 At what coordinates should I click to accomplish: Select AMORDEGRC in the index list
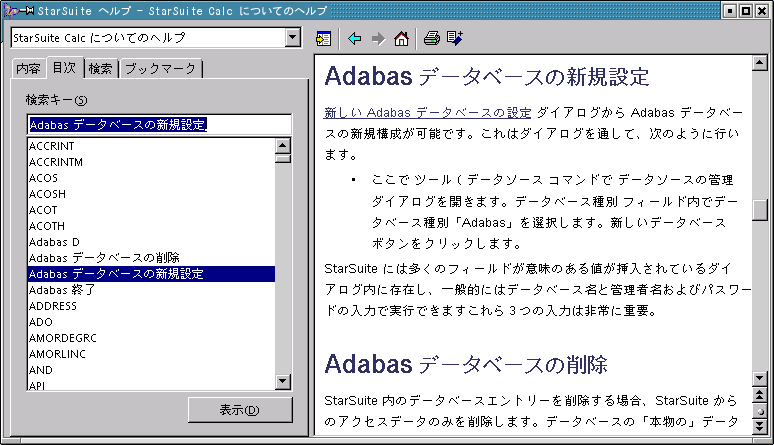151,338
